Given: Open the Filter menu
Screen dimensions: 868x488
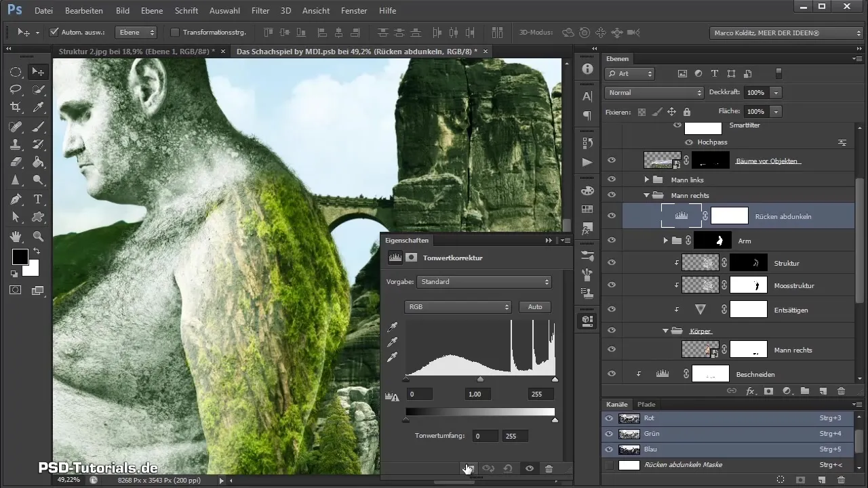Looking at the screenshot, I should pyautogui.click(x=260, y=11).
